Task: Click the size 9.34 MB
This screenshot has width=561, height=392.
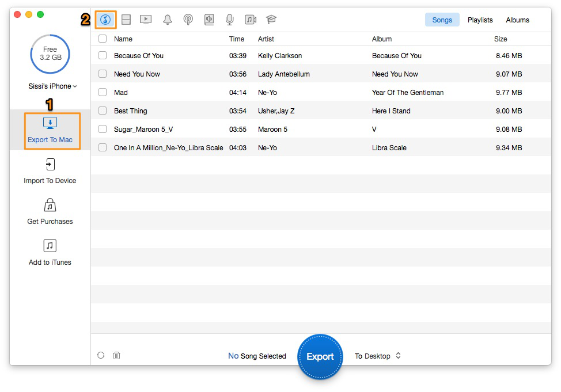Action: click(509, 148)
